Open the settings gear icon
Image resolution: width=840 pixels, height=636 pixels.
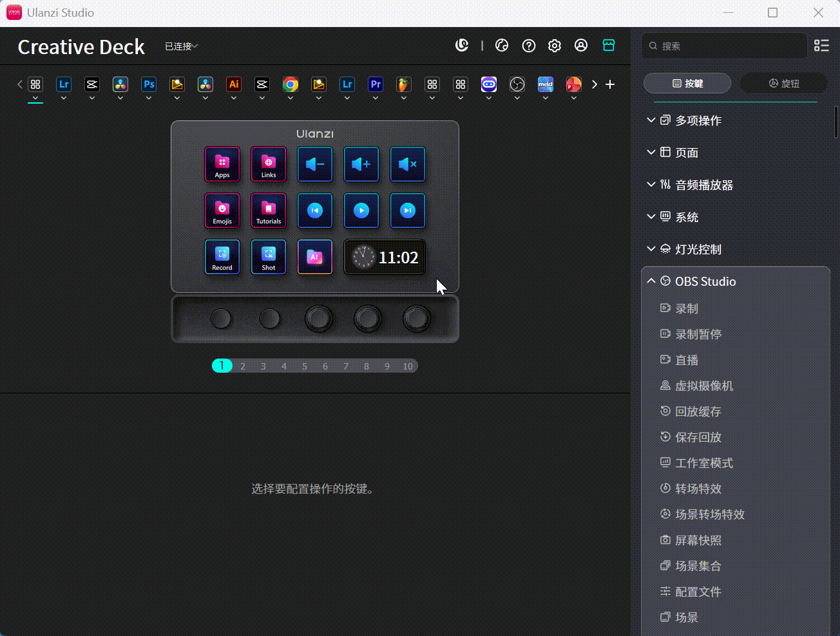554,45
